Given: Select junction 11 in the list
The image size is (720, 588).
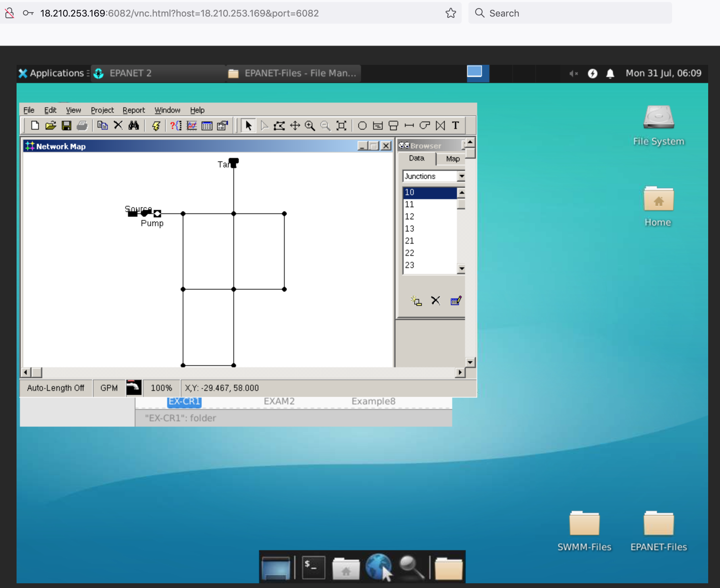Looking at the screenshot, I should (x=430, y=204).
